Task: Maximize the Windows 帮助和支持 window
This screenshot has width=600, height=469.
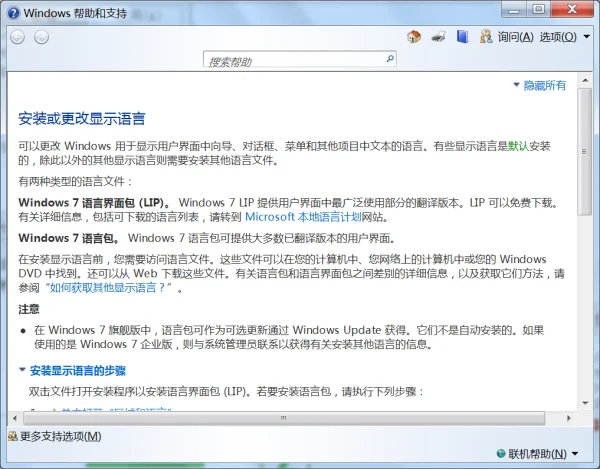Action: [x=539, y=9]
